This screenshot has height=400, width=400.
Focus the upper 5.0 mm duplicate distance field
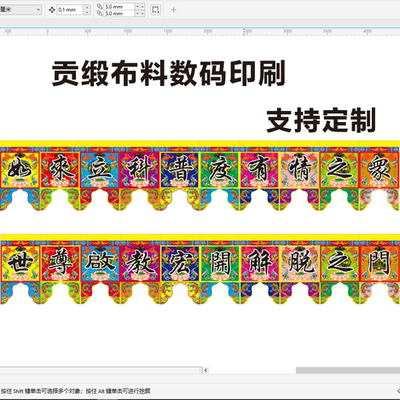pos(119,6)
